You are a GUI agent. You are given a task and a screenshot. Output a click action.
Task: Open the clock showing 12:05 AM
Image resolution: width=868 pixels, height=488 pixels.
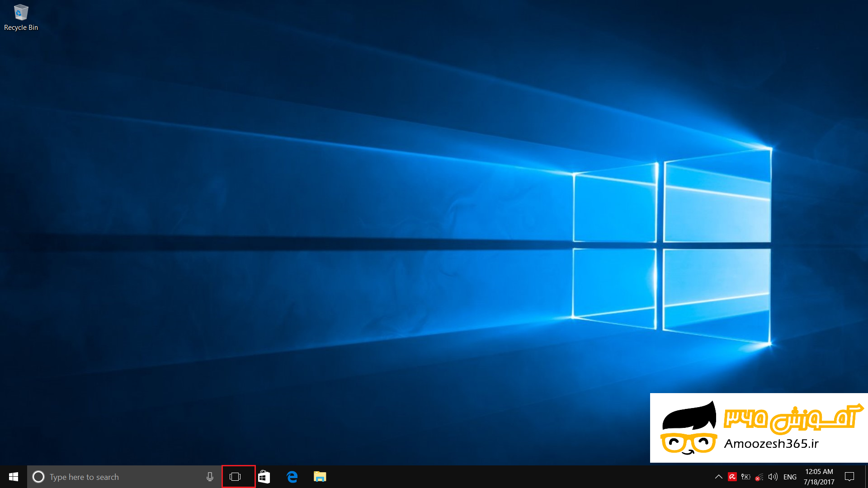pos(819,477)
